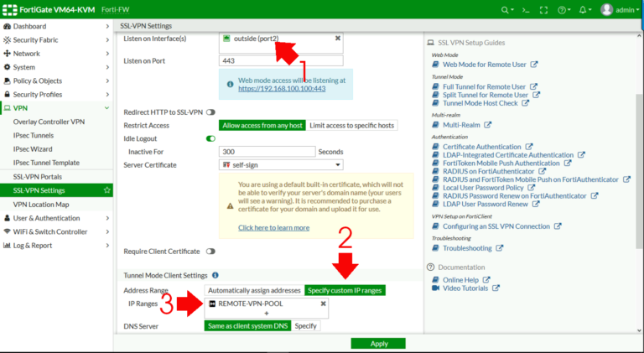
Task: Expand the System menu
Action: [56, 67]
